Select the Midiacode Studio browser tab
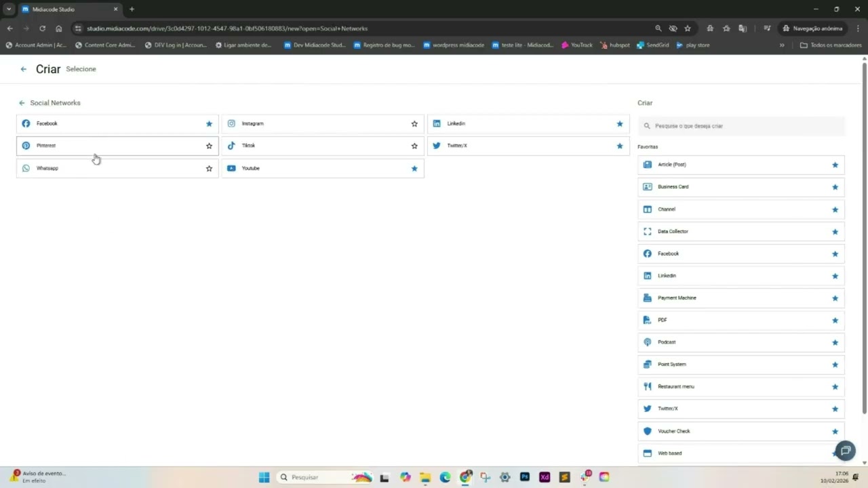Image resolution: width=868 pixels, height=488 pixels. 69,9
